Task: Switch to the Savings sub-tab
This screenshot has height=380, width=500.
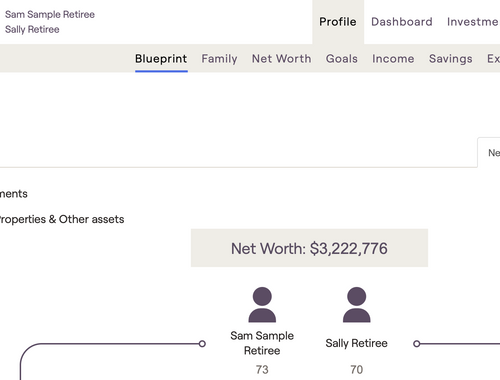Action: click(x=451, y=59)
